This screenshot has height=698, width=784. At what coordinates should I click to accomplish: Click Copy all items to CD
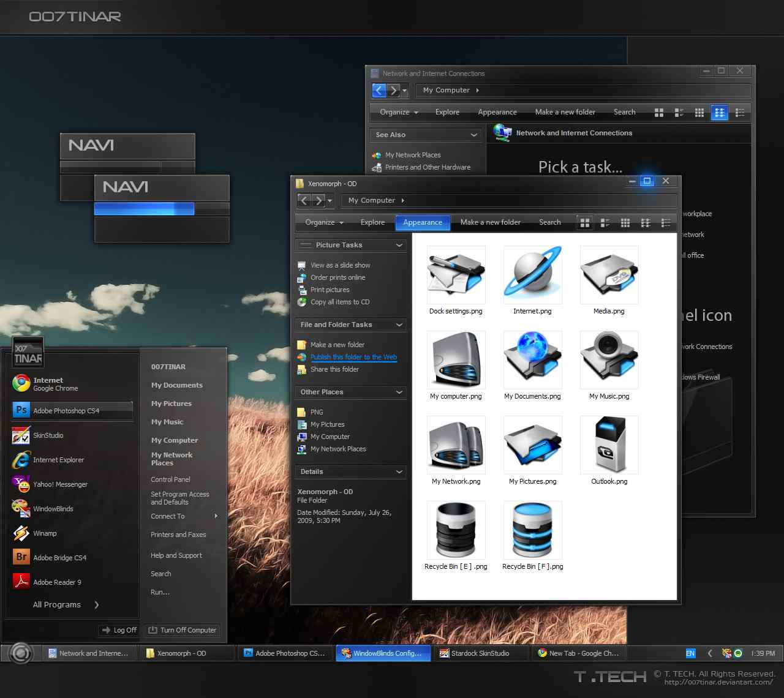coord(340,302)
